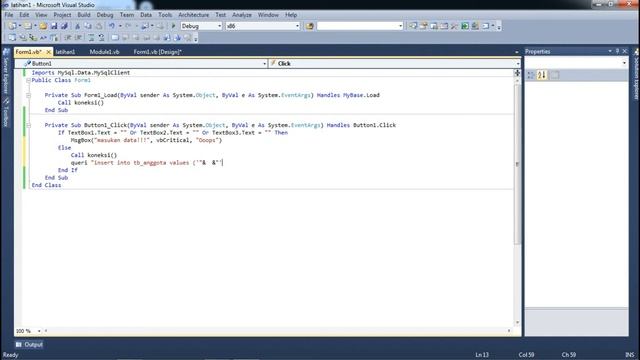
Task: Click the Open File folder icon
Action: [43, 26]
